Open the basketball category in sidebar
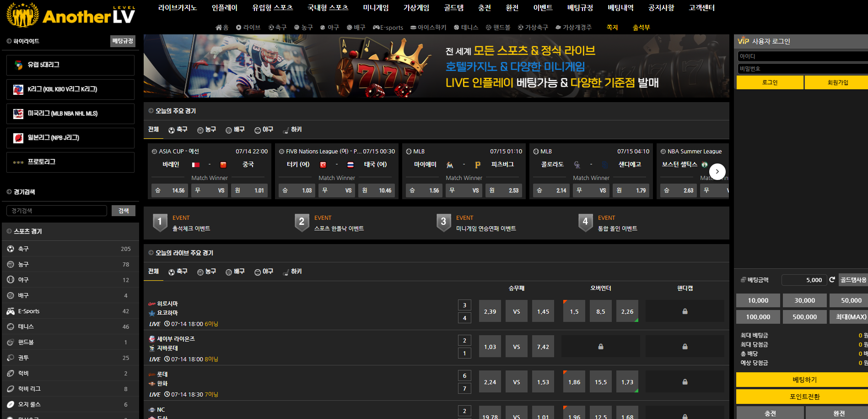 click(70, 264)
